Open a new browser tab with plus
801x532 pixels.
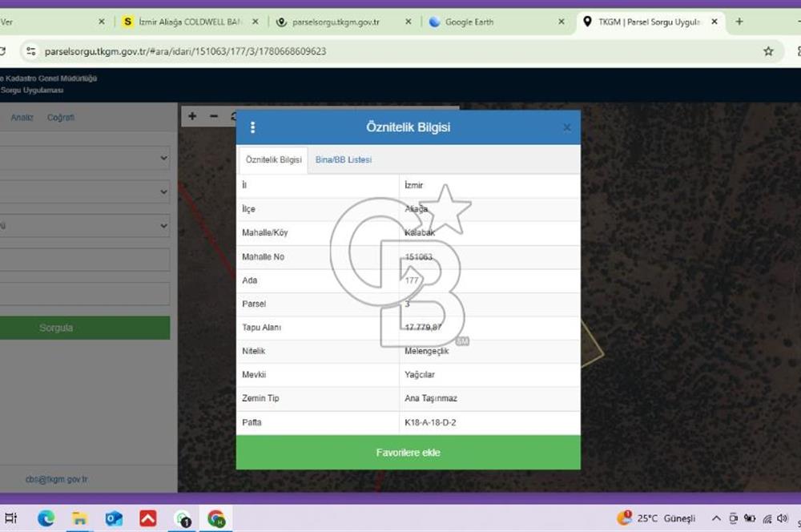(x=739, y=22)
